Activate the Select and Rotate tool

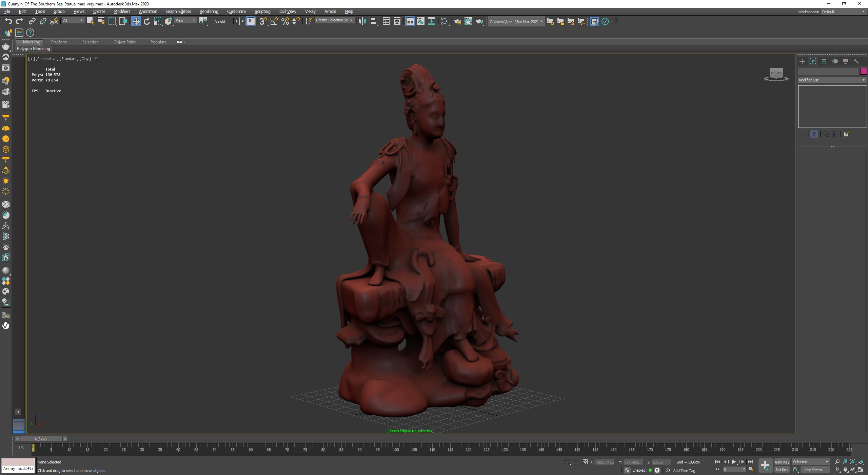[146, 21]
